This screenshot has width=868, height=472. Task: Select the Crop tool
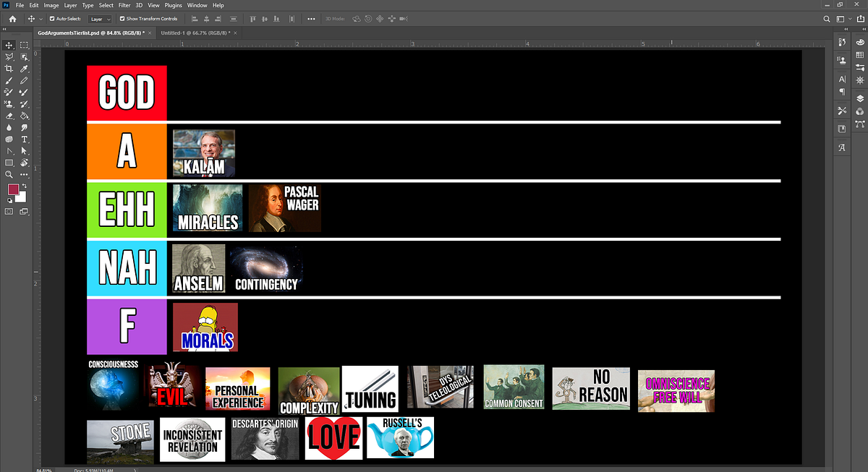pos(9,69)
